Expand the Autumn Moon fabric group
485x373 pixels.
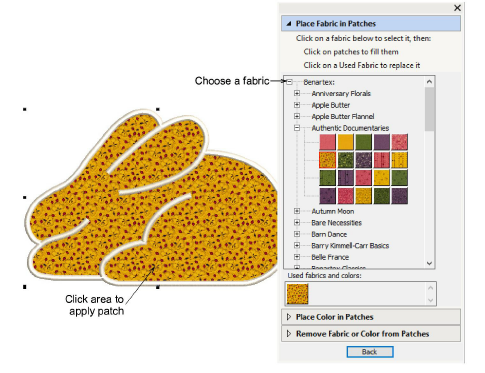297,211
